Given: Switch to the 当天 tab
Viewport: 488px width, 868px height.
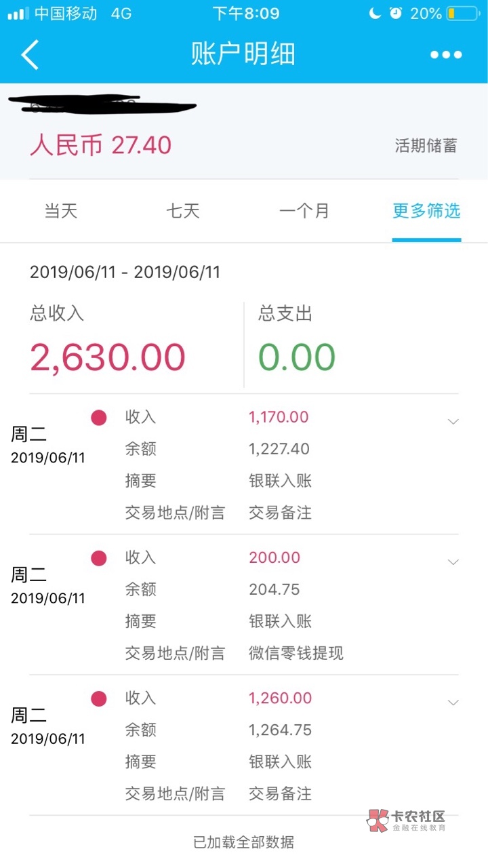Looking at the screenshot, I should pos(61,211).
